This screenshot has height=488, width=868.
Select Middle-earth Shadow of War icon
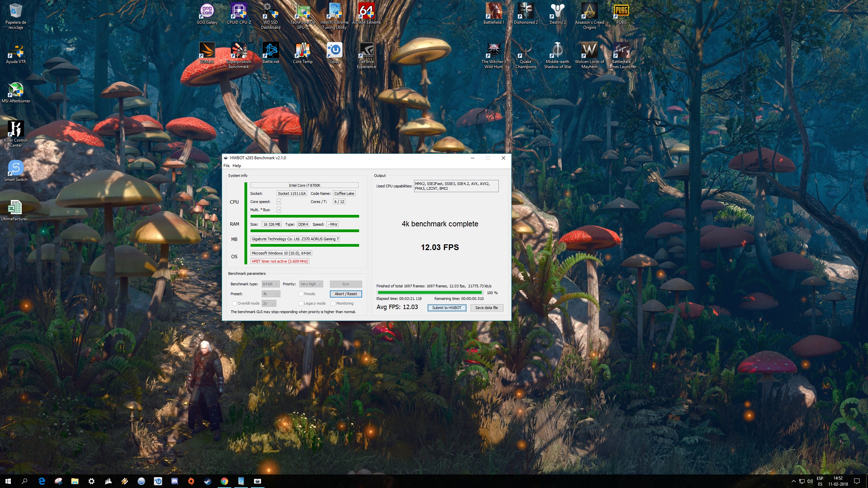tap(557, 56)
